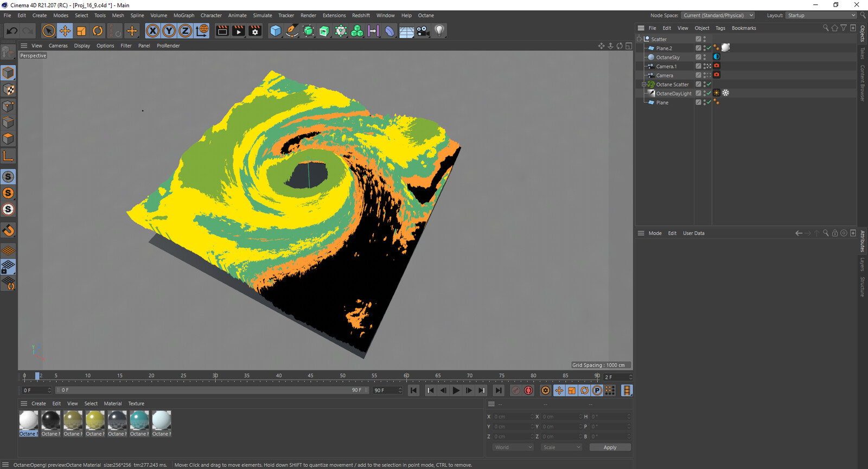
Task: Select the OctaneSky object
Action: coord(668,57)
